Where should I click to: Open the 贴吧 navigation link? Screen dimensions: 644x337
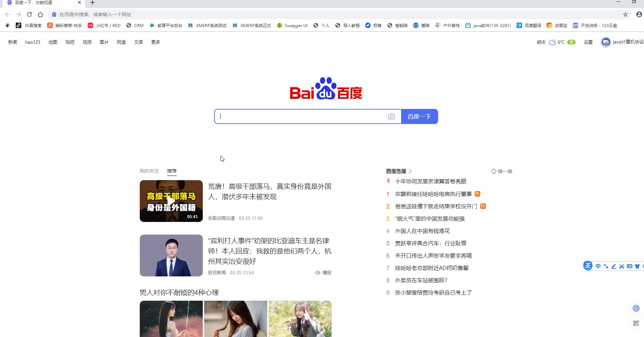coord(70,42)
